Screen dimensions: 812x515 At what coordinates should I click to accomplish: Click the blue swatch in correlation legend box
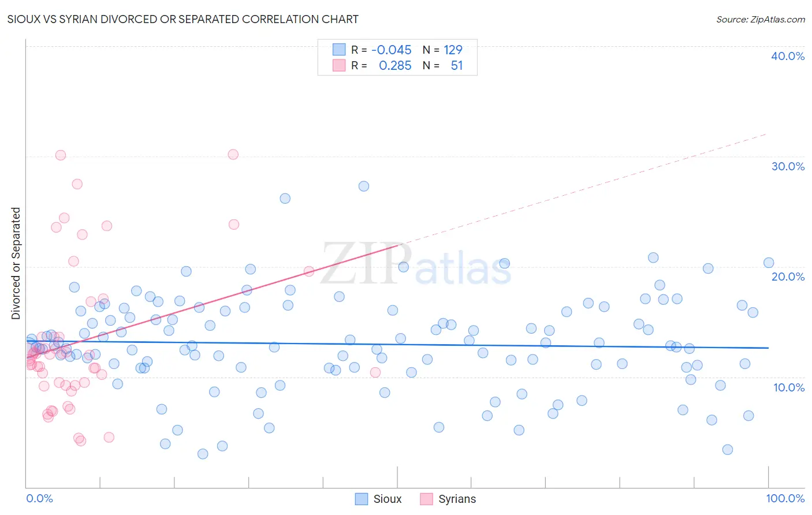tap(339, 50)
